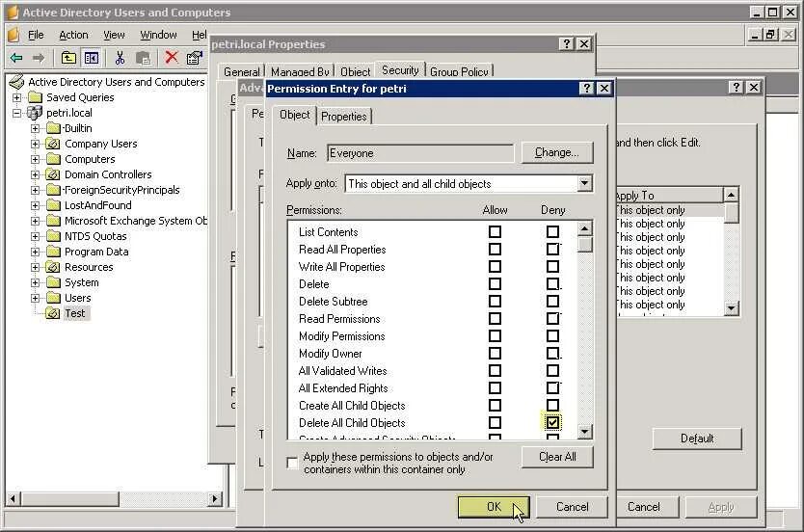The height and width of the screenshot is (532, 804).
Task: Click Cancel in Advanced Security dialog
Action: coord(644,506)
